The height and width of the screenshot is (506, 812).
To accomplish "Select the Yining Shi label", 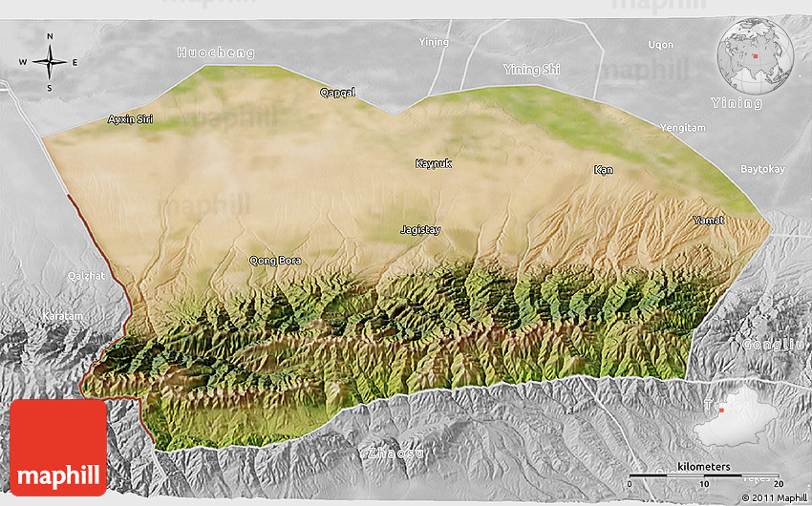I will (532, 70).
